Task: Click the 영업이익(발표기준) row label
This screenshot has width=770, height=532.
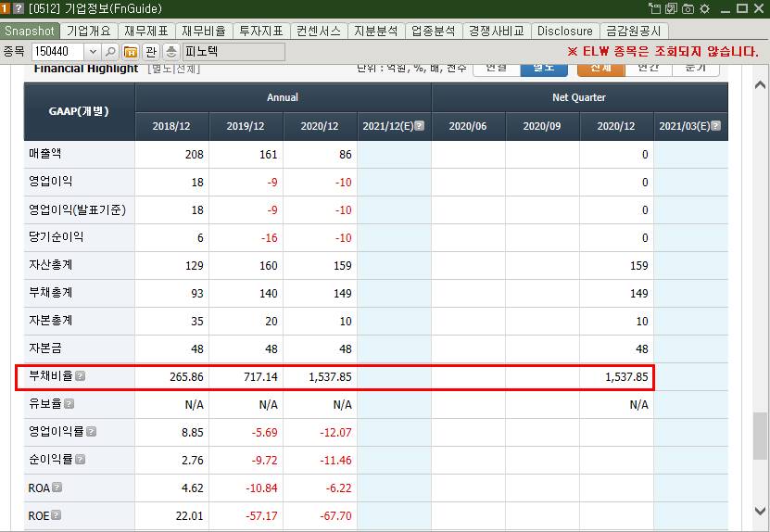Action: [x=77, y=209]
